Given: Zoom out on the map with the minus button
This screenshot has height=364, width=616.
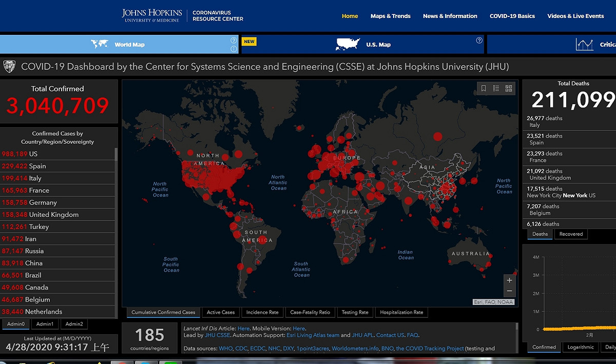Looking at the screenshot, I should point(509,292).
